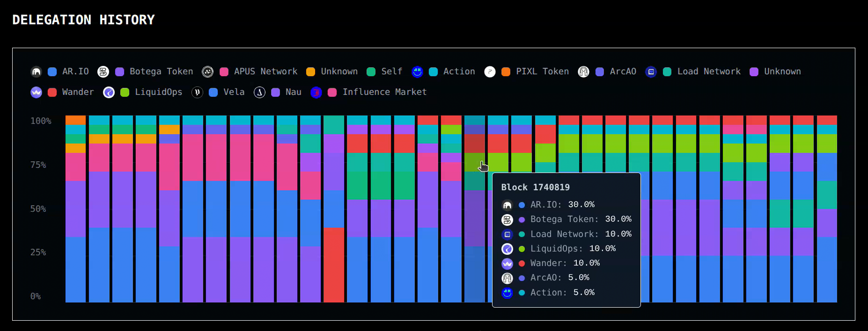Select the Vela logo icon
The height and width of the screenshot is (331, 868).
pyautogui.click(x=197, y=92)
